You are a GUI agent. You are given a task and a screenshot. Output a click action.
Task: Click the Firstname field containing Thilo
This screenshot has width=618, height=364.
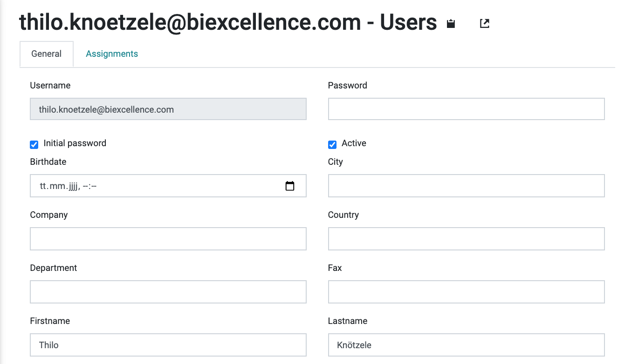pos(168,345)
